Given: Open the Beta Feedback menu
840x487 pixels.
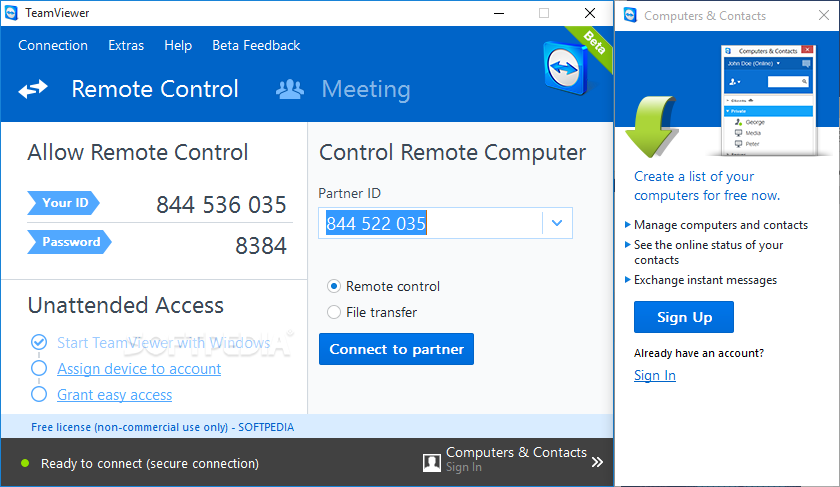Looking at the screenshot, I should [x=256, y=46].
